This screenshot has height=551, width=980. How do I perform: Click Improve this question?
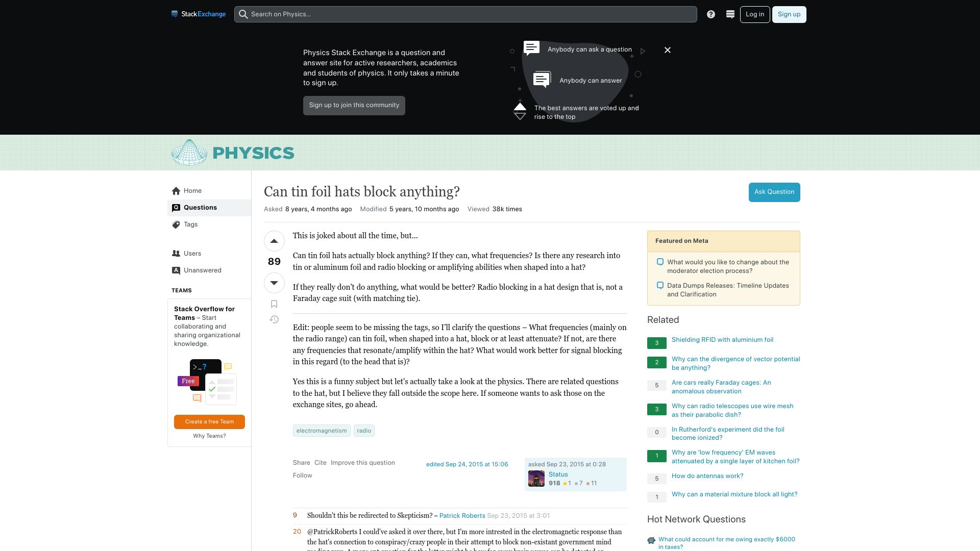coord(363,463)
